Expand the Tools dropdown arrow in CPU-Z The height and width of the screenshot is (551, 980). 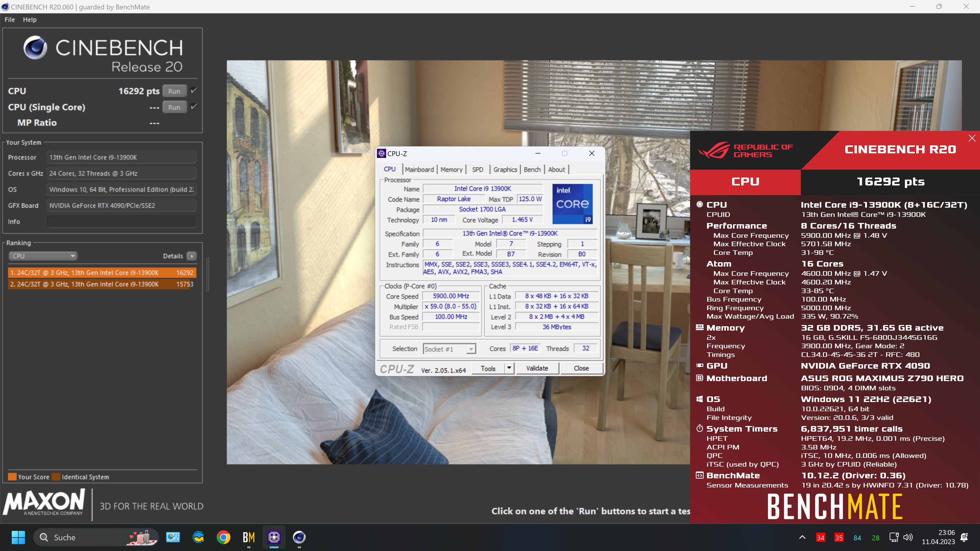[x=509, y=368]
